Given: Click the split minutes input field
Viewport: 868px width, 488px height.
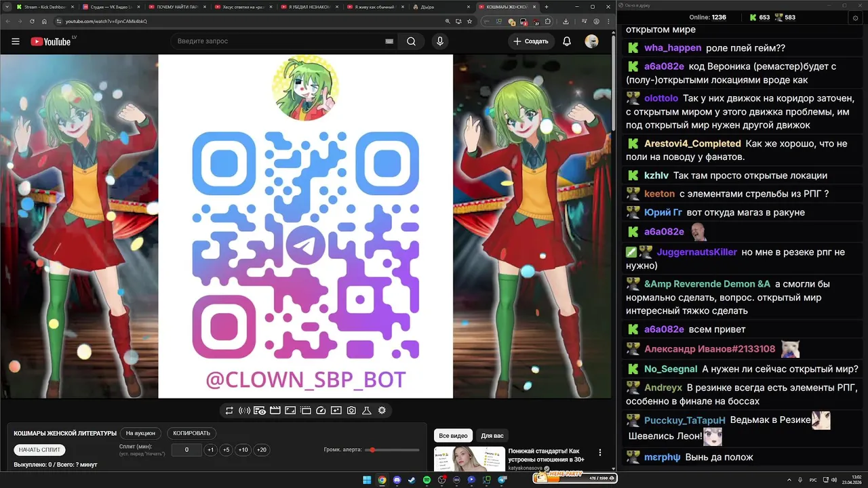Looking at the screenshot, I should tap(186, 450).
